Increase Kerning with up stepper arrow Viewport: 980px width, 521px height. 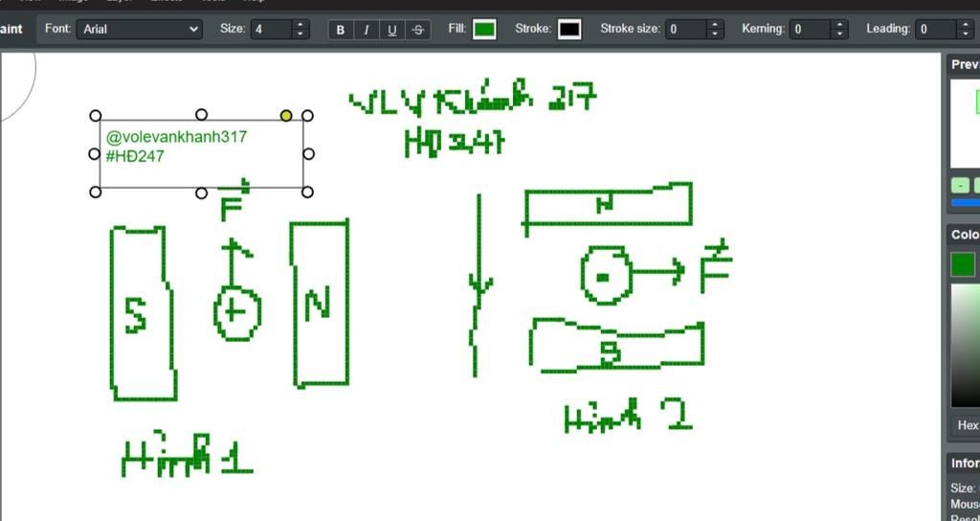pyautogui.click(x=840, y=24)
